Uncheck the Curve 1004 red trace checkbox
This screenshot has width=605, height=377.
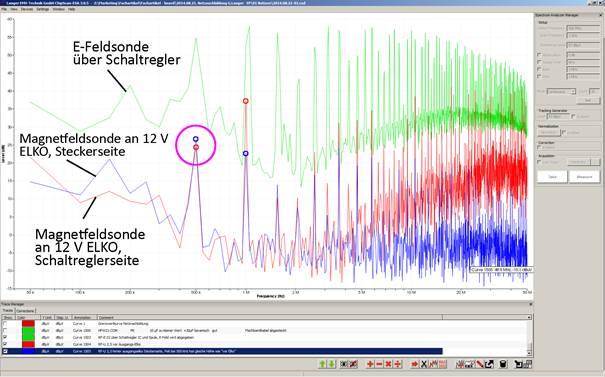coord(5,344)
